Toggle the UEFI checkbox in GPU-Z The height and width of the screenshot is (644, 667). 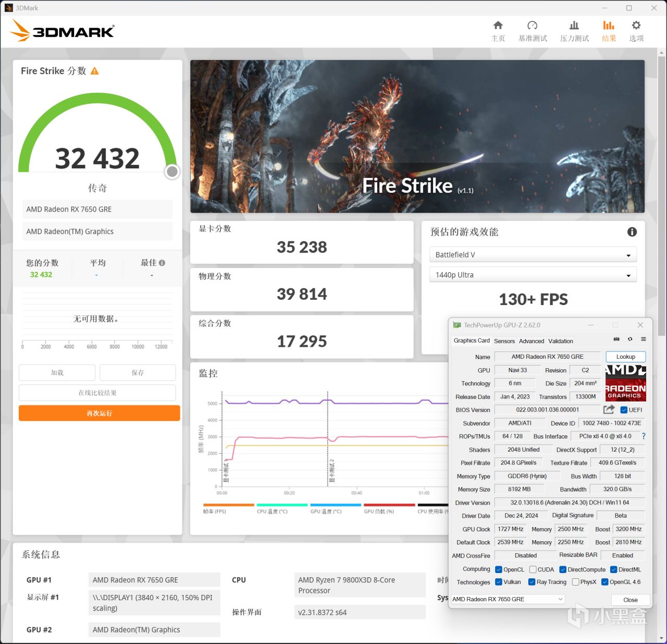click(x=624, y=410)
